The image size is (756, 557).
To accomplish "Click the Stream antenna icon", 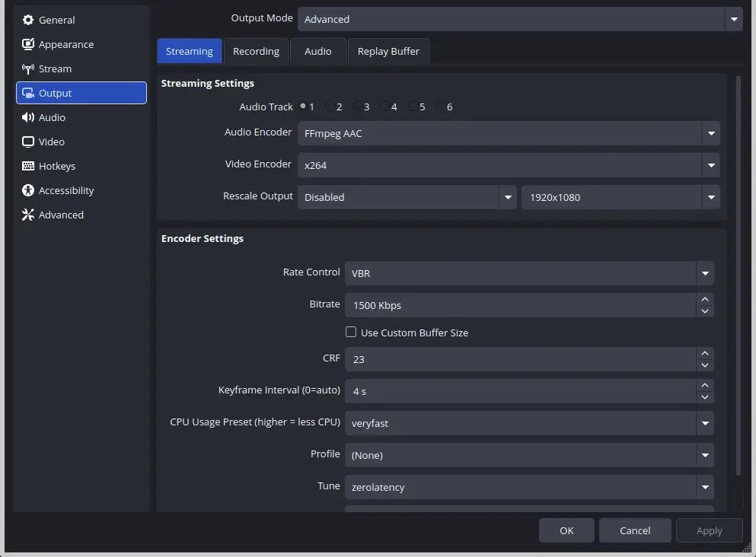I will (x=28, y=69).
